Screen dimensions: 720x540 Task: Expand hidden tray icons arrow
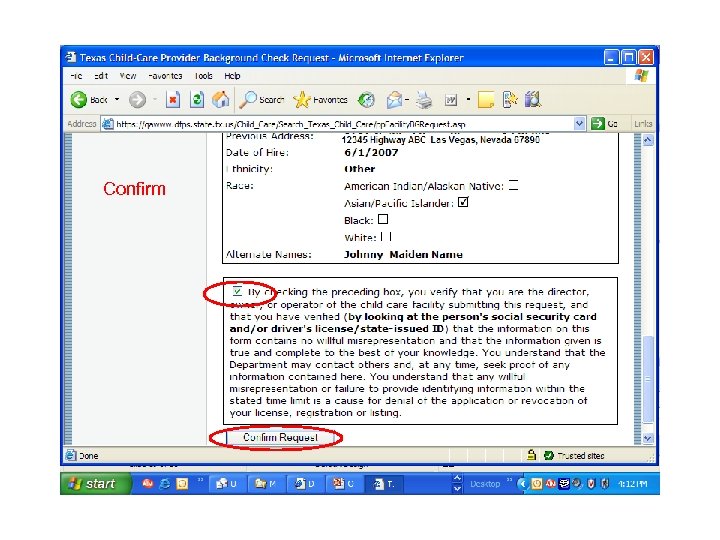point(522,484)
